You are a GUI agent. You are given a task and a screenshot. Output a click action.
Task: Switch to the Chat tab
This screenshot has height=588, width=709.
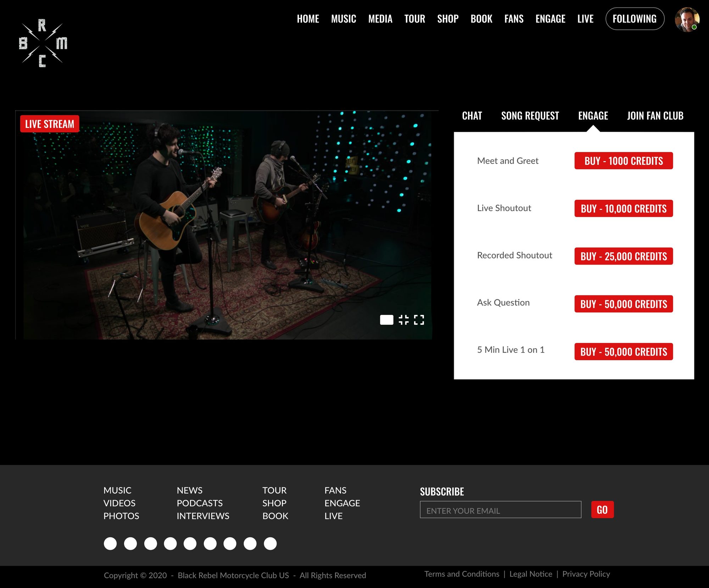click(x=472, y=116)
